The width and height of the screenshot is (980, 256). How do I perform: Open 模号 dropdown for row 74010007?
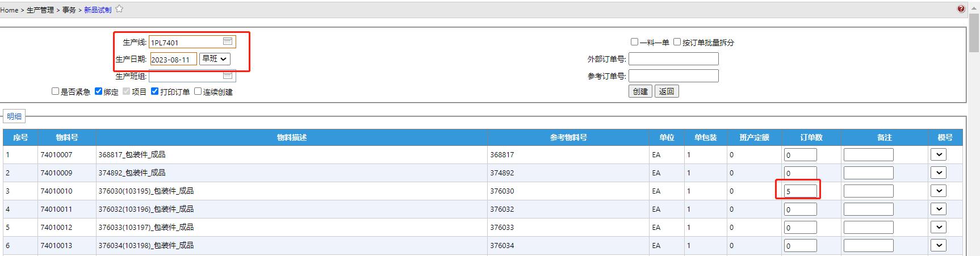939,154
